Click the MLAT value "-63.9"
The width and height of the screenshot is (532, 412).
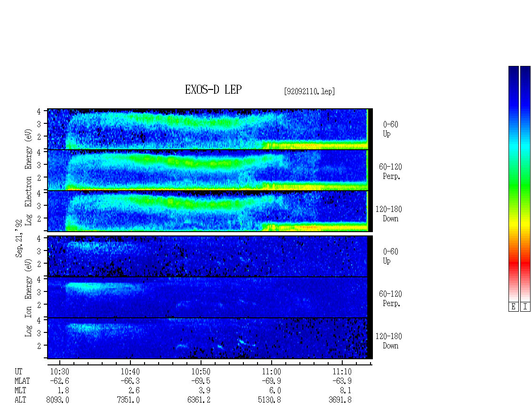[x=342, y=381]
